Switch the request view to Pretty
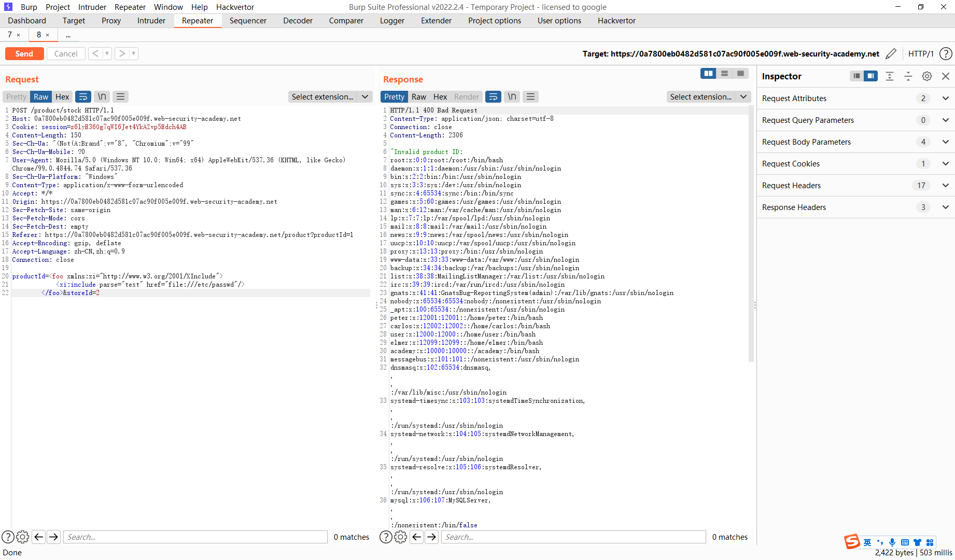 click(x=16, y=96)
